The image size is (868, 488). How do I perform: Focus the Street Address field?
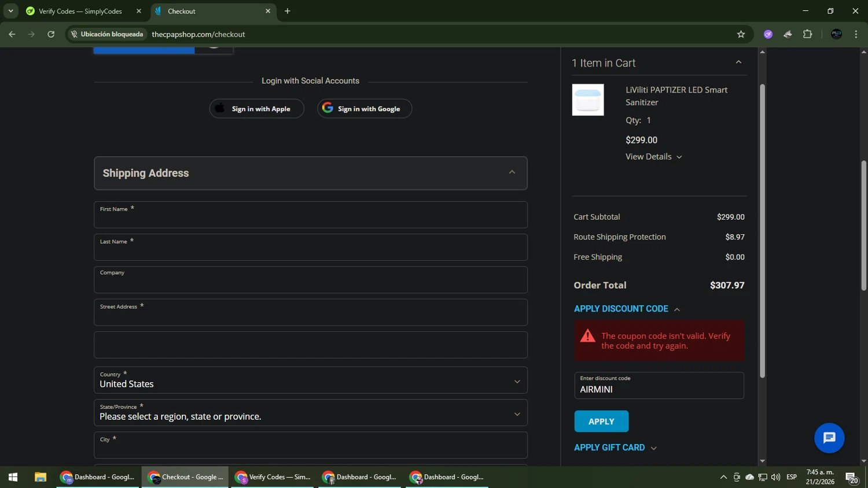(x=311, y=312)
